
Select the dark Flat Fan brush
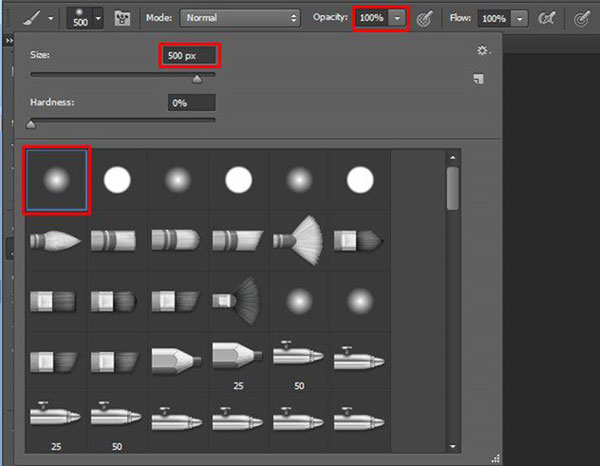[236, 301]
